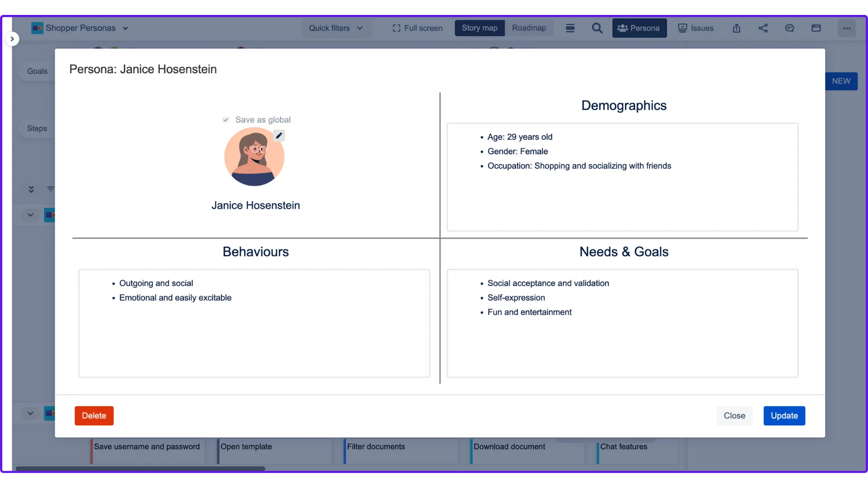The width and height of the screenshot is (868, 488).
Task: Click the Full screen toggle button
Action: point(417,28)
